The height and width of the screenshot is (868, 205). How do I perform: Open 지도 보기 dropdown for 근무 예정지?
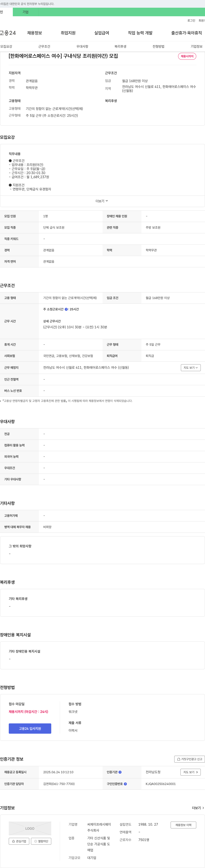click(x=190, y=368)
